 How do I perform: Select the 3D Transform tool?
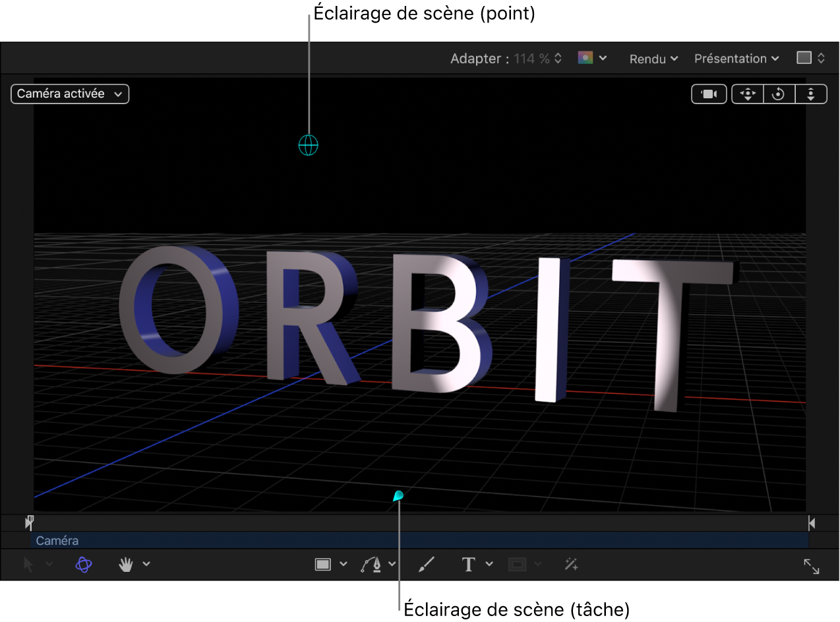tap(83, 564)
